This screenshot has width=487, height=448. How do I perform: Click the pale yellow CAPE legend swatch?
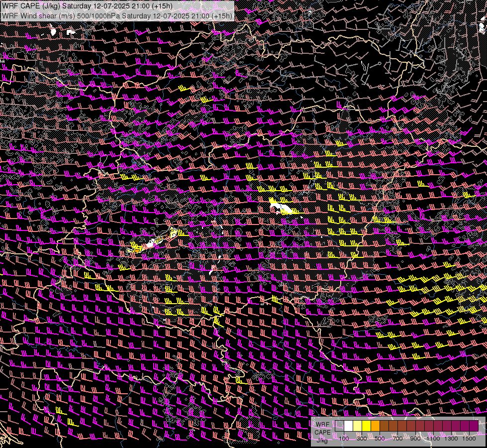tap(358, 426)
